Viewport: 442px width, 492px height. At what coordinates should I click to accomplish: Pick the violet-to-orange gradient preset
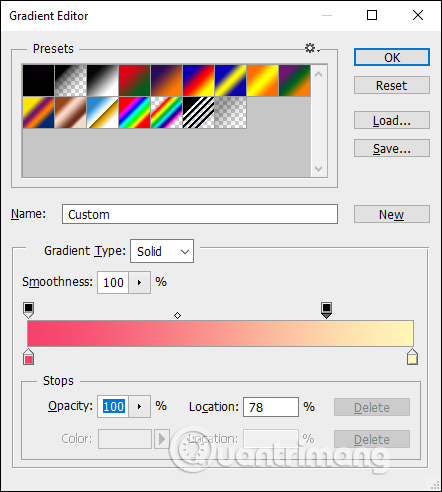tap(166, 80)
